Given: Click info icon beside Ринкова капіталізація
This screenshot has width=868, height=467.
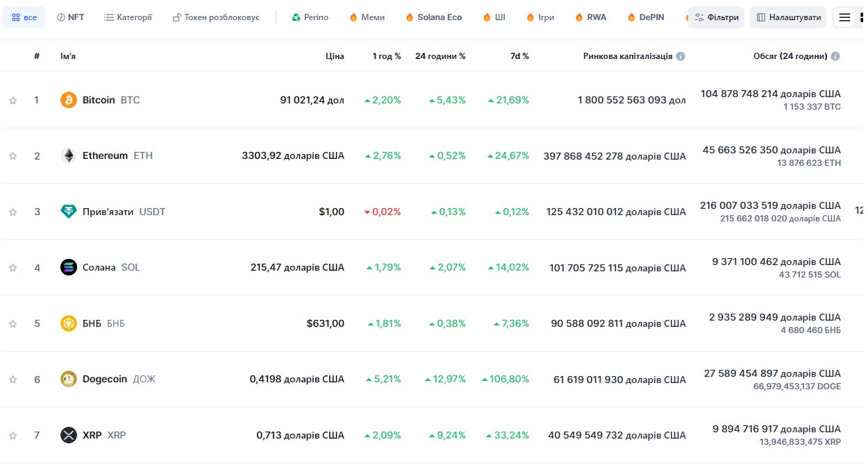Looking at the screenshot, I should pyautogui.click(x=681, y=56).
